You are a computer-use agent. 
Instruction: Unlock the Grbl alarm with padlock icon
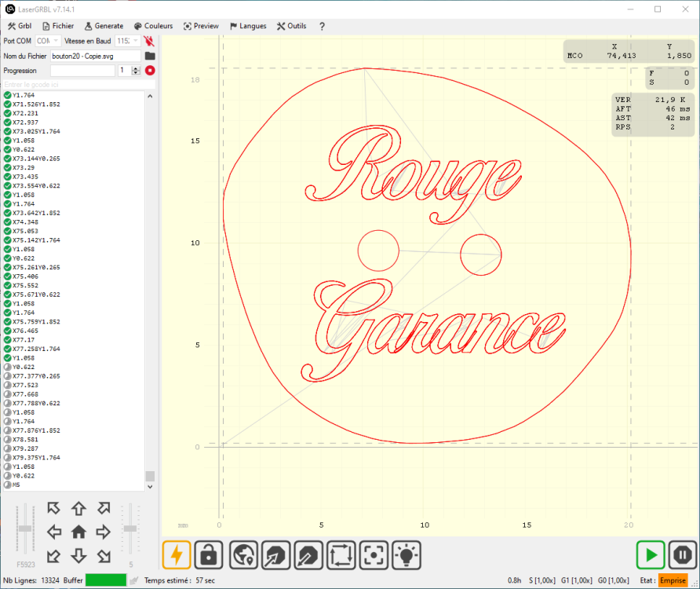pyautogui.click(x=208, y=555)
